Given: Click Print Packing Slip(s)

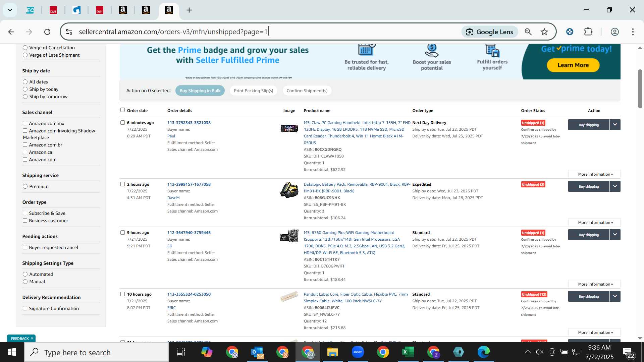Looking at the screenshot, I should tap(254, 90).
